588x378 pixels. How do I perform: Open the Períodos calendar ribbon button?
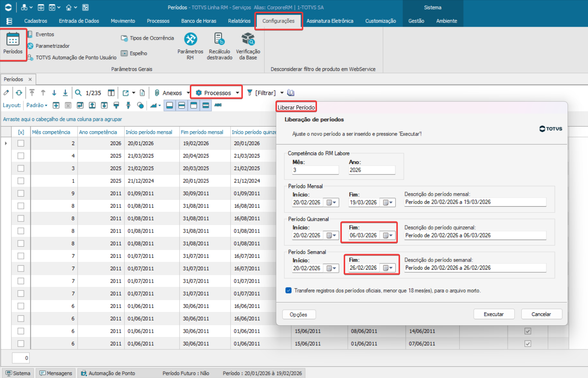click(13, 44)
